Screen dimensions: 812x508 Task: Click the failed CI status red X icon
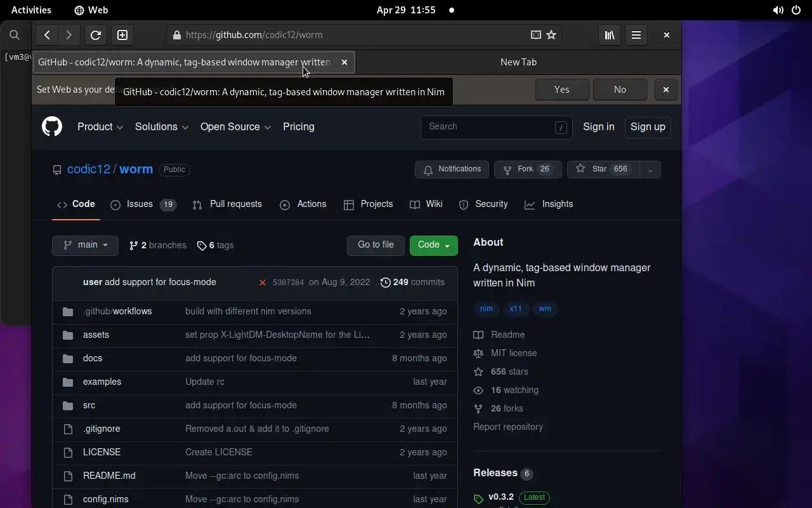(262, 282)
